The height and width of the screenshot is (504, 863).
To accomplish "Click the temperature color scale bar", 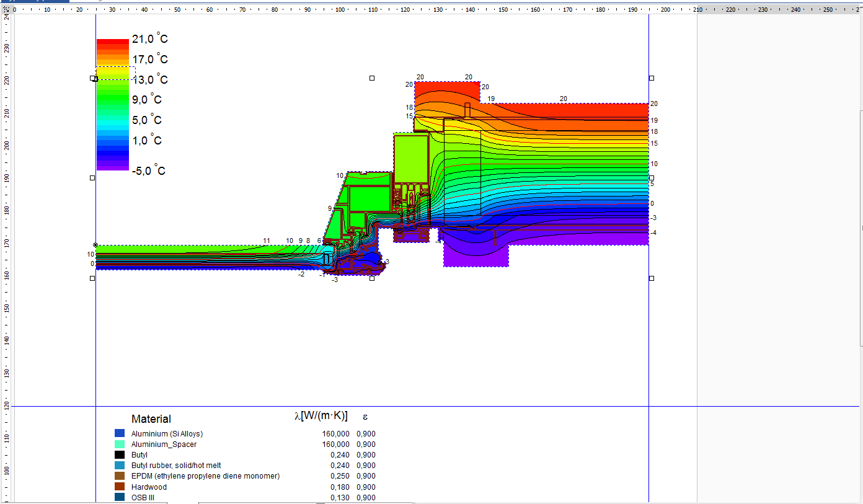I will click(112, 104).
